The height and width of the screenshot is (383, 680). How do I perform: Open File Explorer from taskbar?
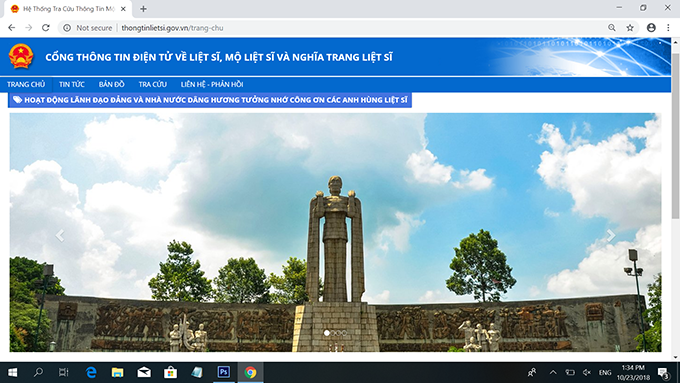(118, 372)
